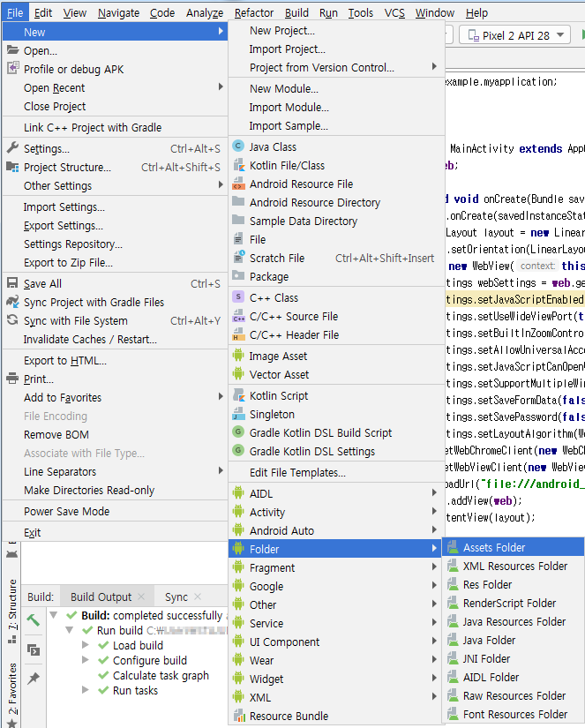Click the build hammer icon in Build panel
The image size is (585, 728).
pyautogui.click(x=33, y=620)
